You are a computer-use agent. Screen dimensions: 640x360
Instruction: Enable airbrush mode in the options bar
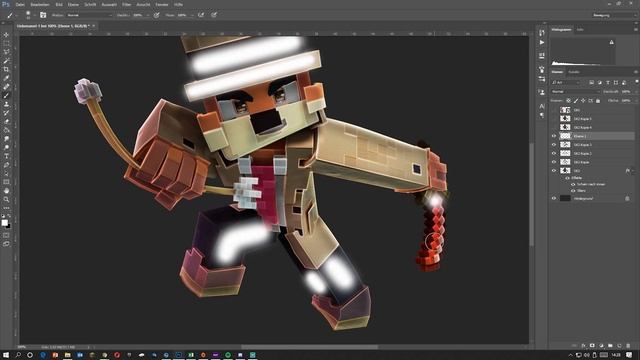click(201, 15)
